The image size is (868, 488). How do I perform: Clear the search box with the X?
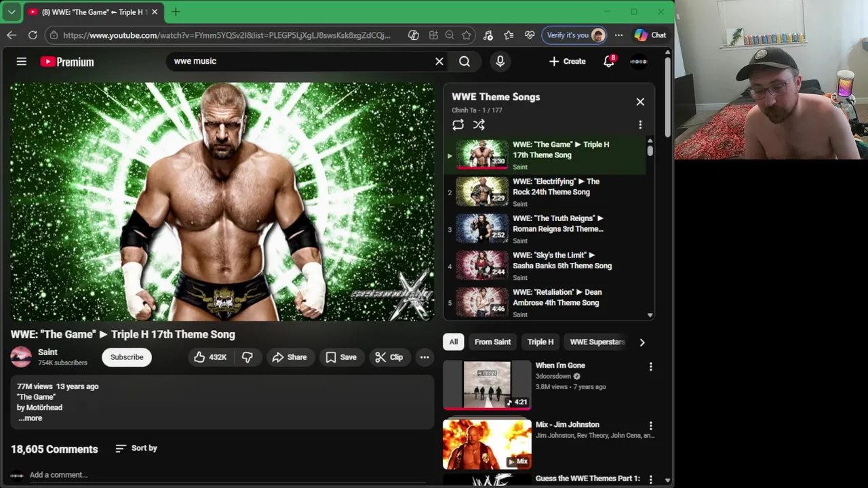click(x=439, y=62)
